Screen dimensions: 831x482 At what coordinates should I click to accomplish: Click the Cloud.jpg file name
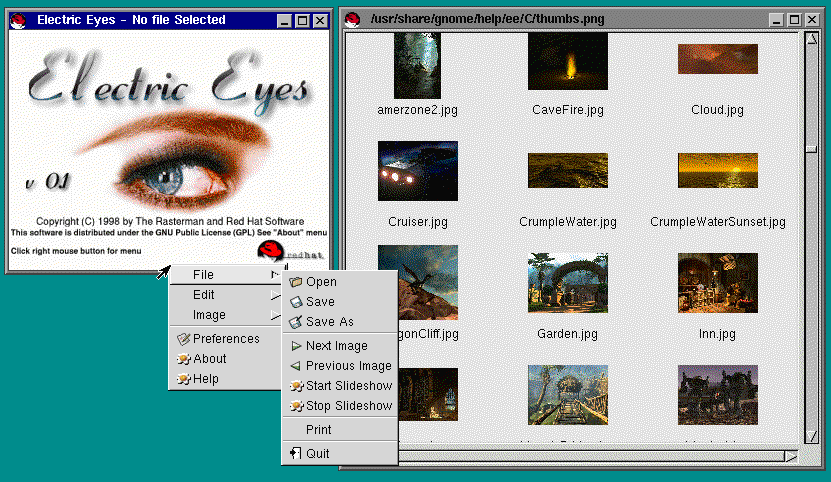coord(717,110)
